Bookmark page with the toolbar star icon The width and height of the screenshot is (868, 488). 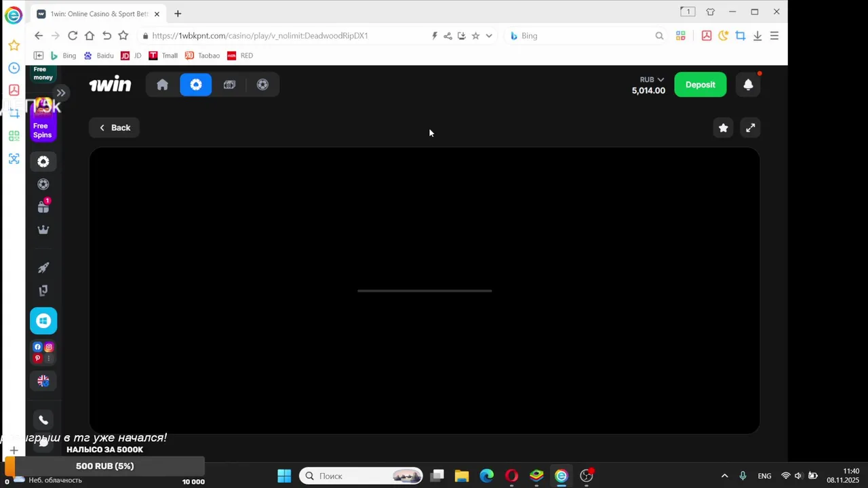[x=123, y=35]
